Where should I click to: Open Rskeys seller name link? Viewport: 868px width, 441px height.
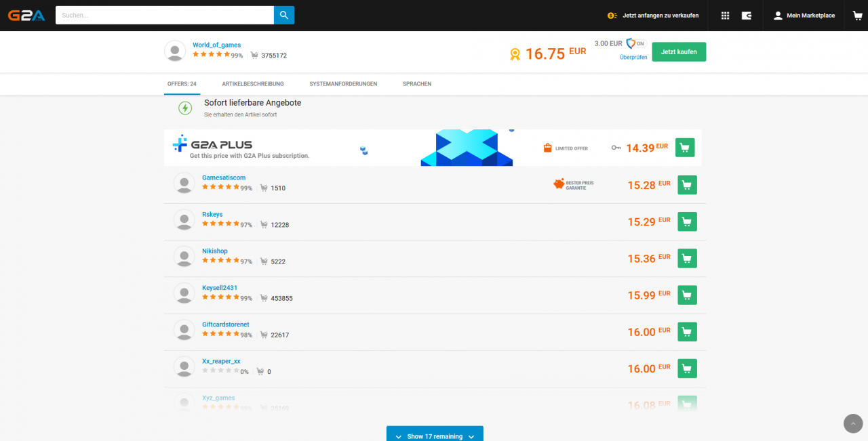(x=212, y=214)
